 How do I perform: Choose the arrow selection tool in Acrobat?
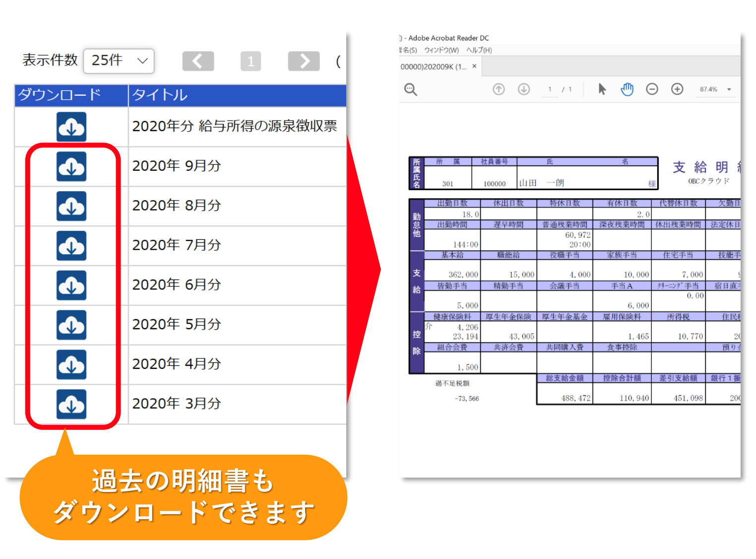602,89
